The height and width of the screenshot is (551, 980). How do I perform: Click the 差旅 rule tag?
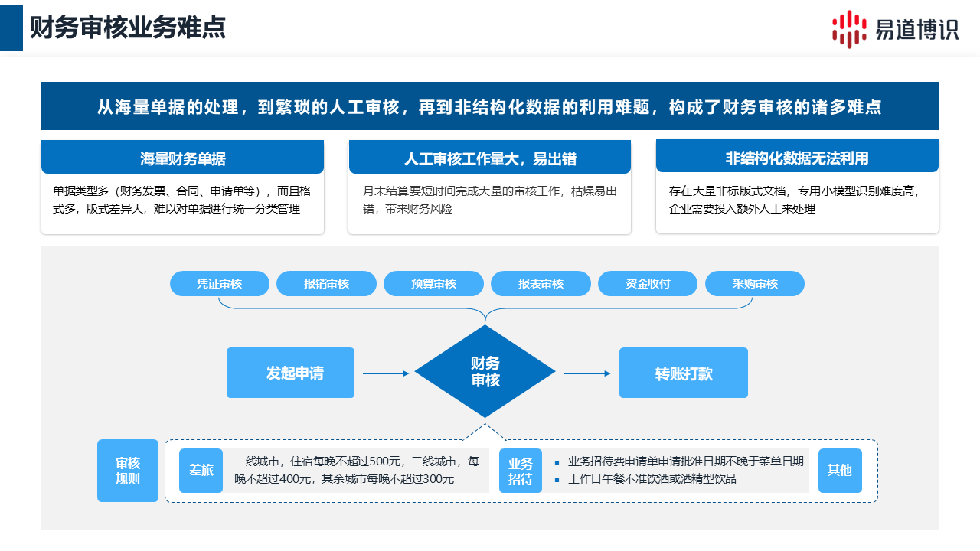[201, 470]
